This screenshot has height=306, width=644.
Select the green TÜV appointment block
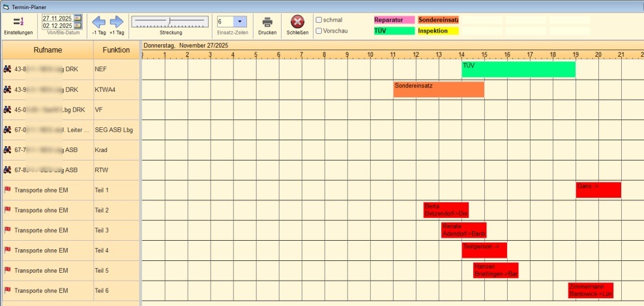click(518, 69)
